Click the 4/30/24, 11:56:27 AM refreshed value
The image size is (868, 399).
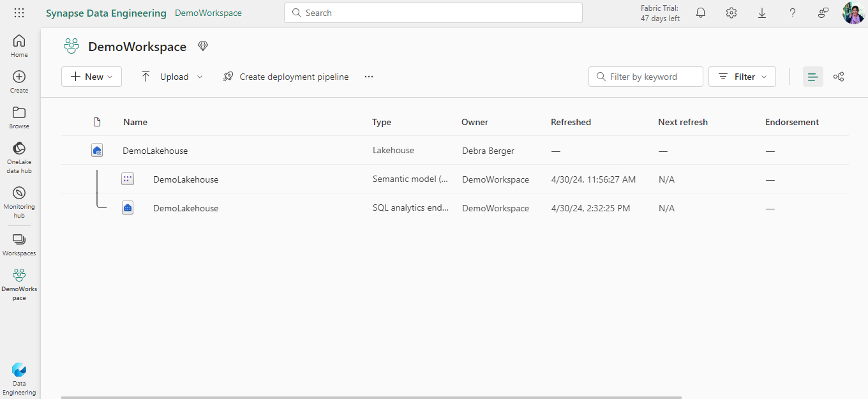594,179
